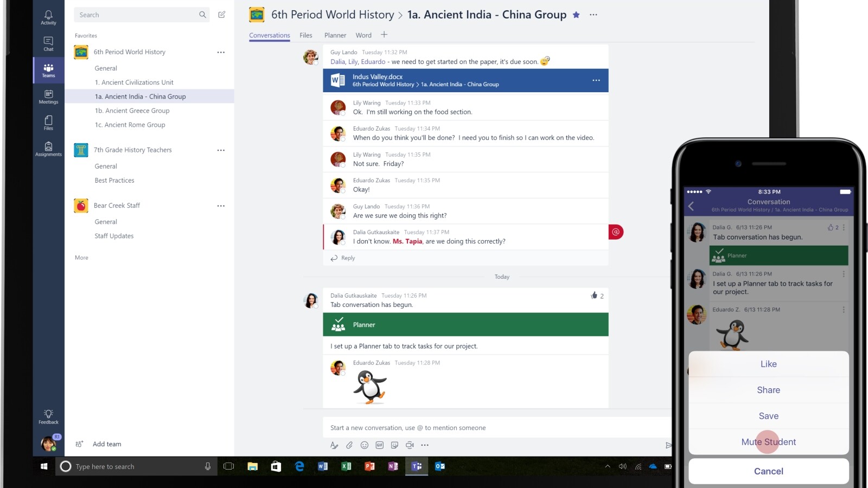Tap the back arrow on phone
868x488 pixels.
tap(691, 206)
